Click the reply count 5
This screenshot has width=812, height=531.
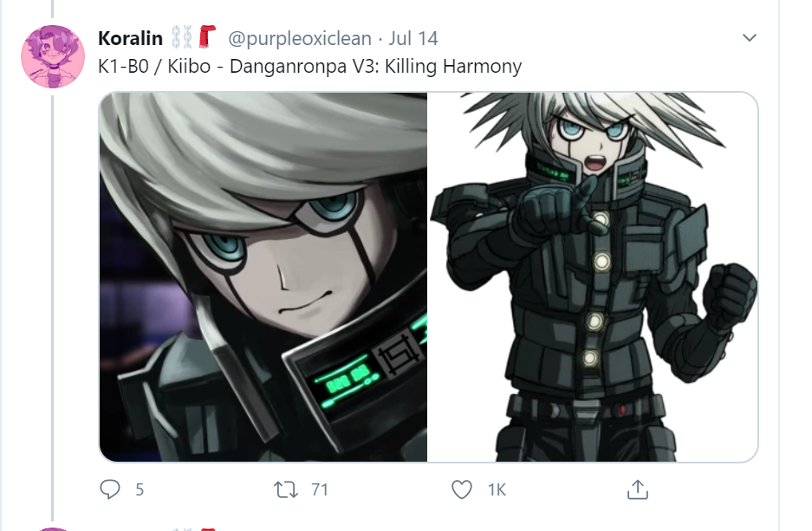pyautogui.click(x=140, y=489)
